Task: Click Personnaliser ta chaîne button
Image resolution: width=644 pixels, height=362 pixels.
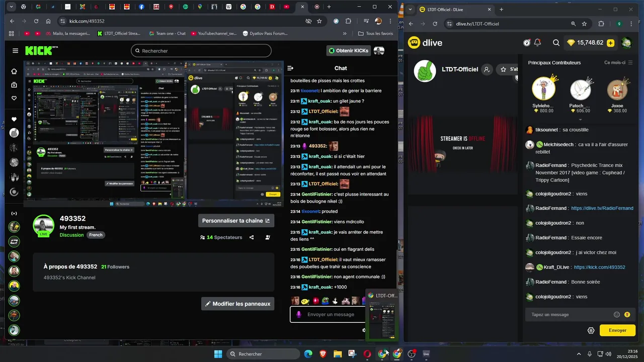Action: click(236, 220)
